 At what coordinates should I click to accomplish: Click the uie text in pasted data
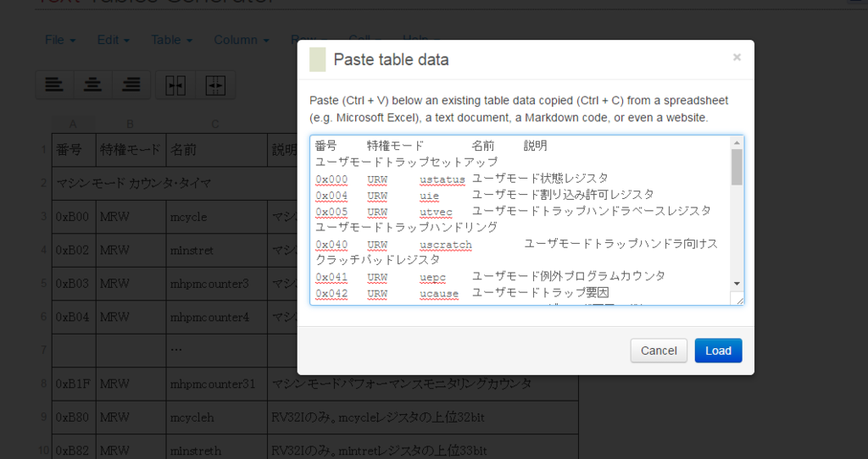pos(429,196)
